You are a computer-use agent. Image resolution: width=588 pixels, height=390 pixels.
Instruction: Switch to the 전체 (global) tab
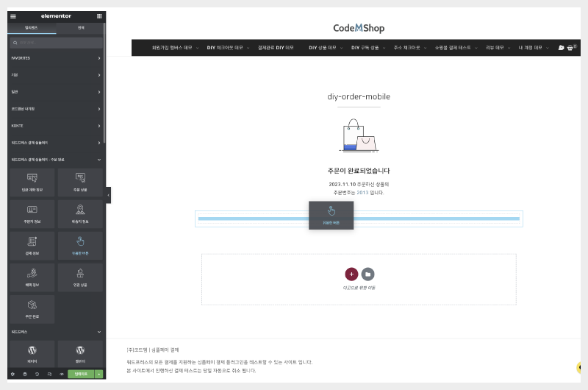[81, 27]
